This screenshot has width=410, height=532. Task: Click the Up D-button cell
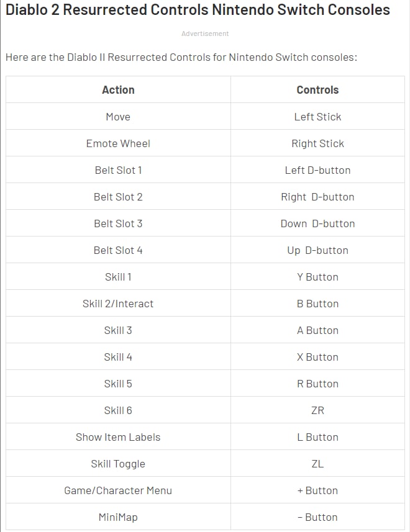pos(317,250)
